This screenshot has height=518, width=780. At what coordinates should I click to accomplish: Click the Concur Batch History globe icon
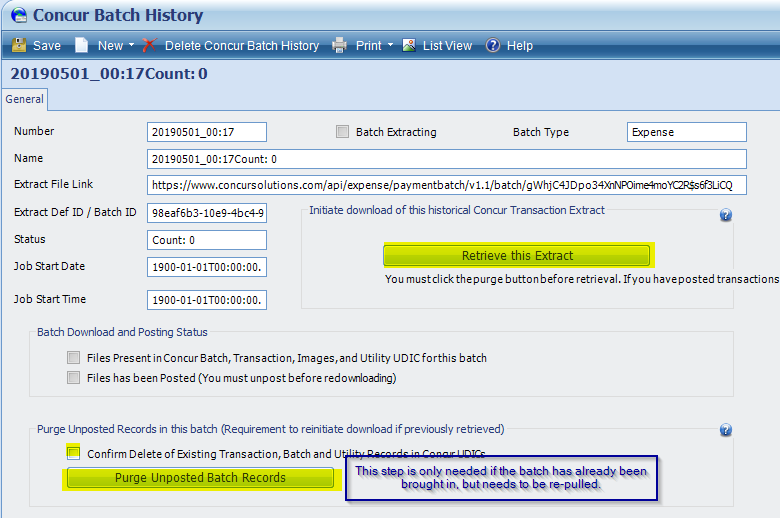(x=19, y=15)
